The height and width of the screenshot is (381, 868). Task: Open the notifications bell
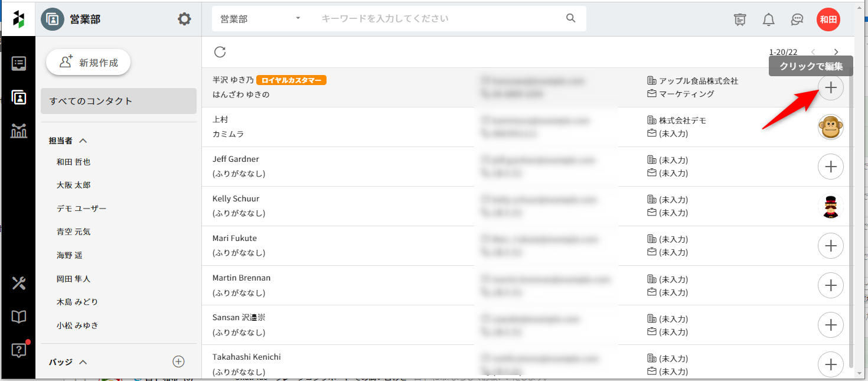click(x=768, y=19)
